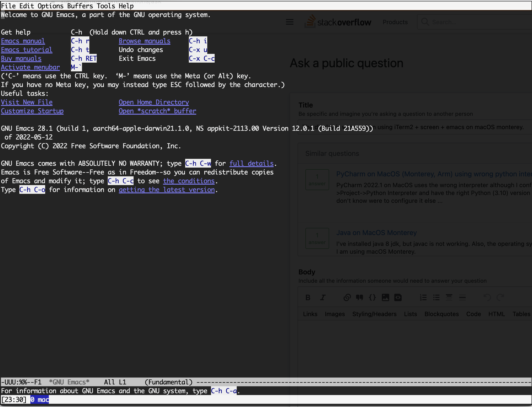Click the C-h i key binding

(x=198, y=41)
